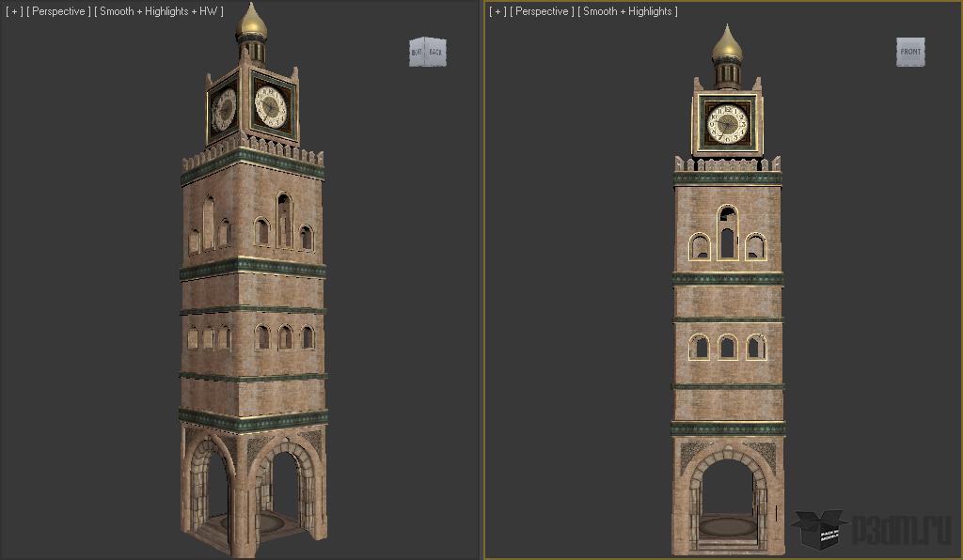Click the middle lower-row window in the right viewport

pos(727,348)
